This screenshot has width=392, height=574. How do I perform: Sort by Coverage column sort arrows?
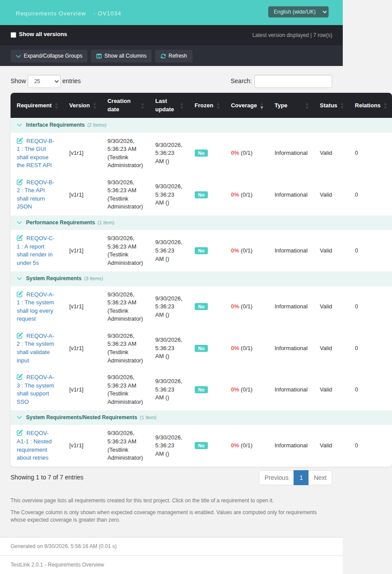click(262, 106)
